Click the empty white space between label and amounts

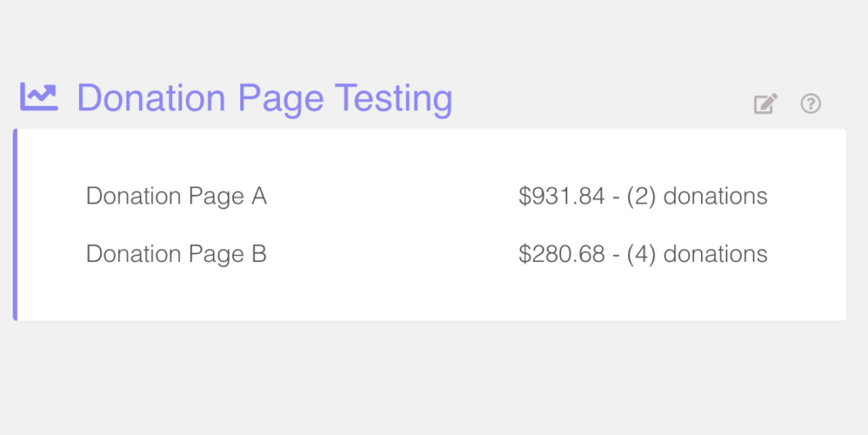392,225
